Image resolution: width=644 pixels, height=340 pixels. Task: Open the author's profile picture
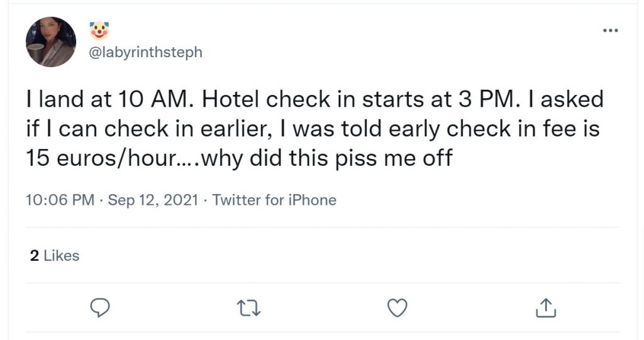[51, 42]
